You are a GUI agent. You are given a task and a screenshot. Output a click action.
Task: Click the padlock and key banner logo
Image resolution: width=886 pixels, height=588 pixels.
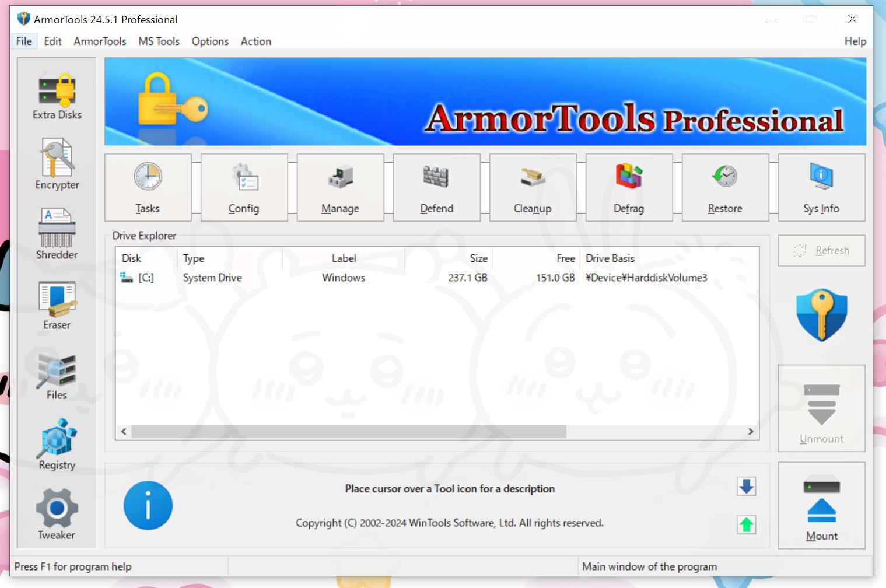(173, 99)
